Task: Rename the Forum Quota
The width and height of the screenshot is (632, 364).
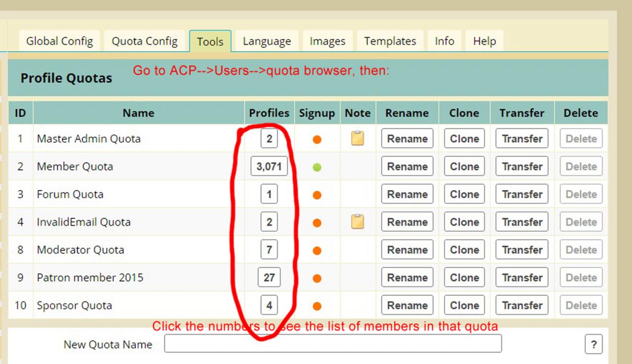Action: point(407,194)
